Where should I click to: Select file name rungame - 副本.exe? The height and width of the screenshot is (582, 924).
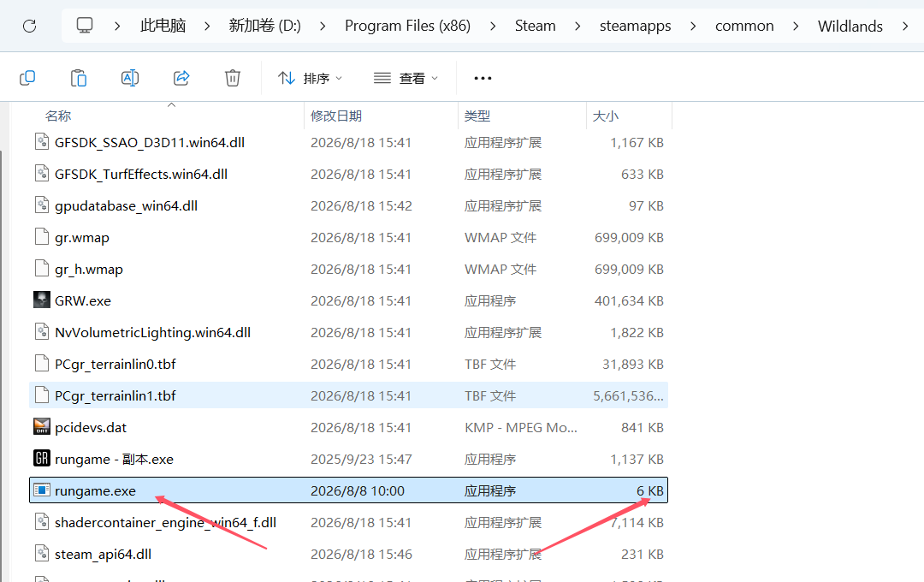(115, 459)
